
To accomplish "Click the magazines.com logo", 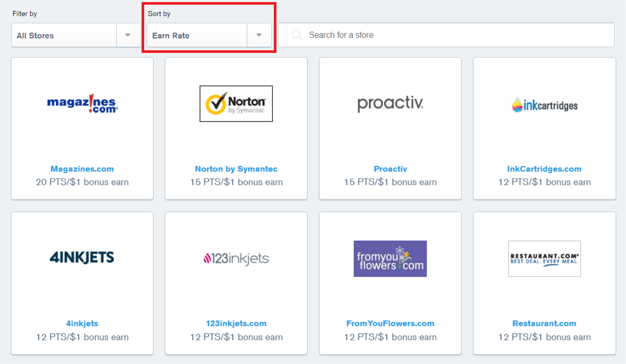I will click(x=82, y=104).
